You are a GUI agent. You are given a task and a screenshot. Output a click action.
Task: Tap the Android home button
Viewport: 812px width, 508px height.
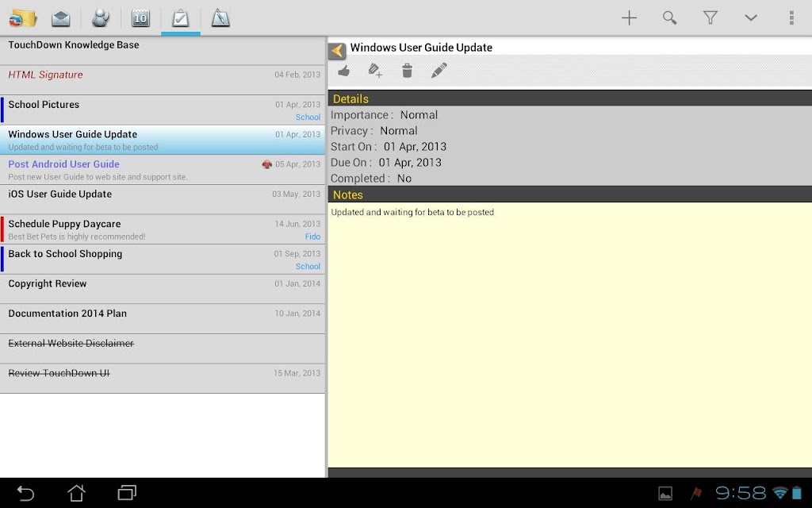(x=76, y=492)
